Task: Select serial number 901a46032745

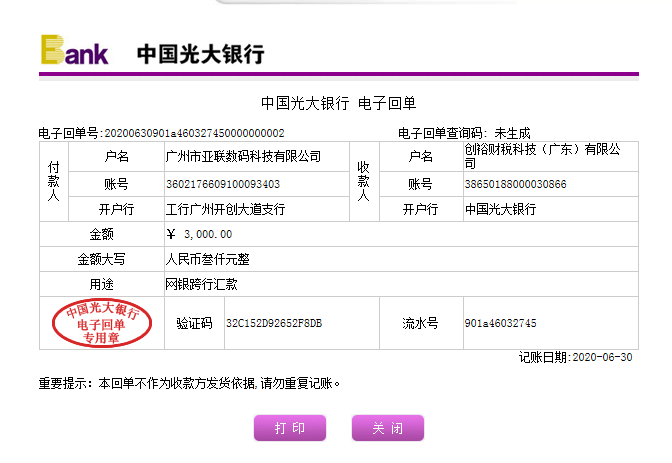Action: (501, 323)
